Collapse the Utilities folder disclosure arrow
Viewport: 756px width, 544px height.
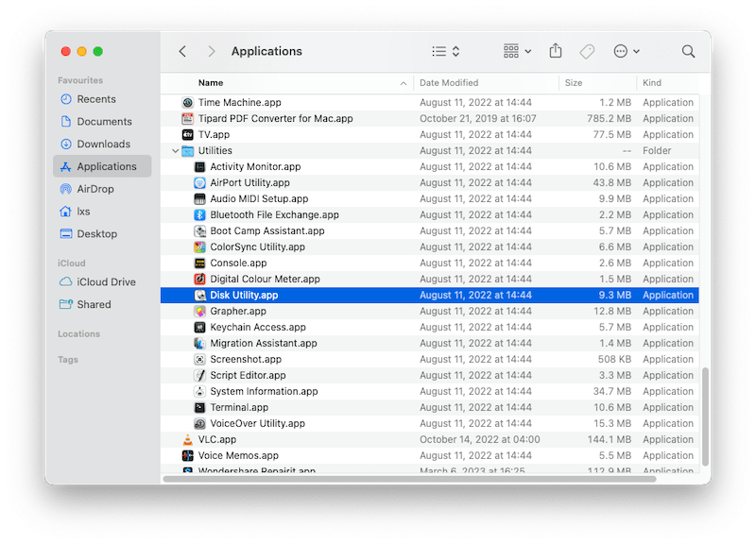(x=176, y=151)
